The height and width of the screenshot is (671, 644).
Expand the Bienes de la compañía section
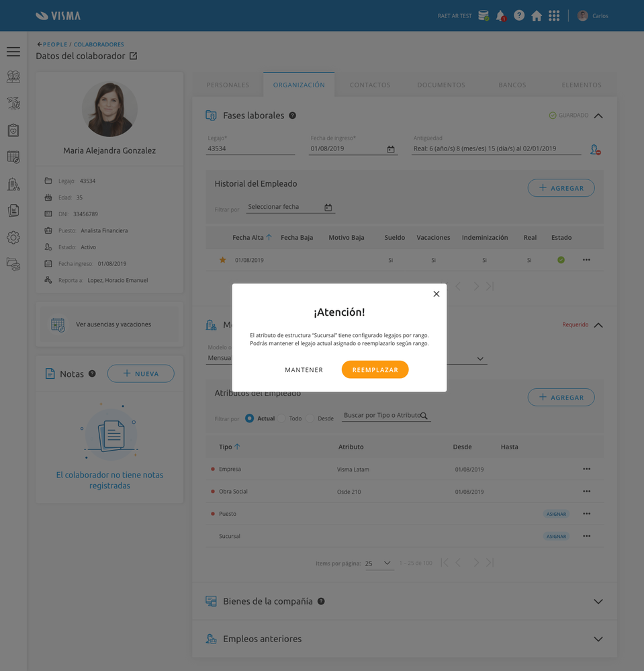click(598, 601)
